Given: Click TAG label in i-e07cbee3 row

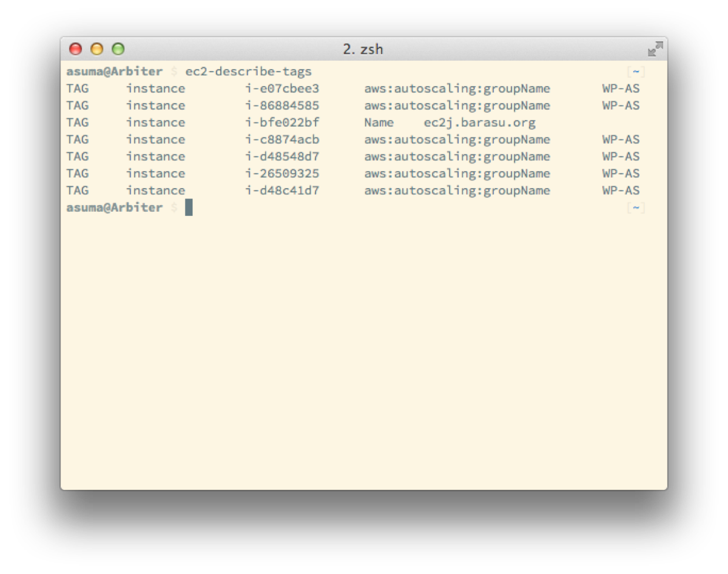Looking at the screenshot, I should [78, 89].
